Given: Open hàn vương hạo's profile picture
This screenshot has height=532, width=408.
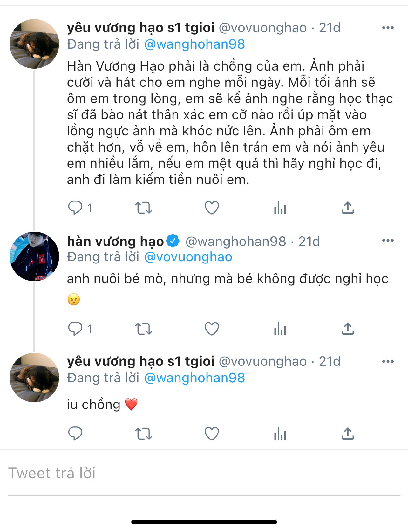Looking at the screenshot, I should coord(34,256).
